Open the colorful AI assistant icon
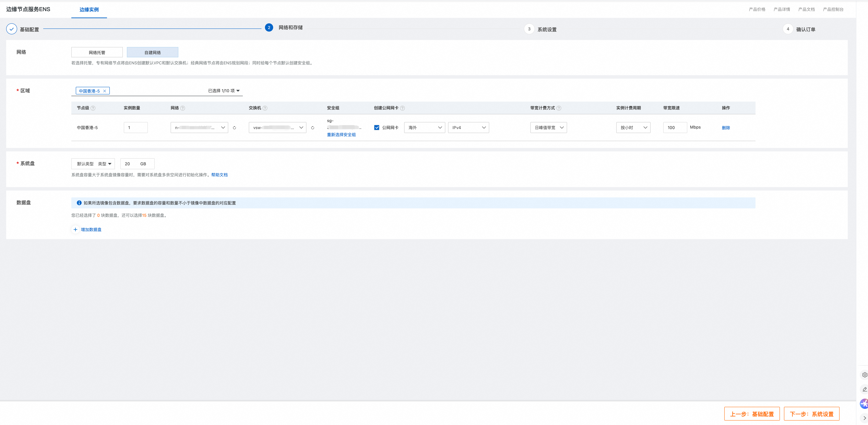Viewport: 868px width, 425px height. [864, 403]
